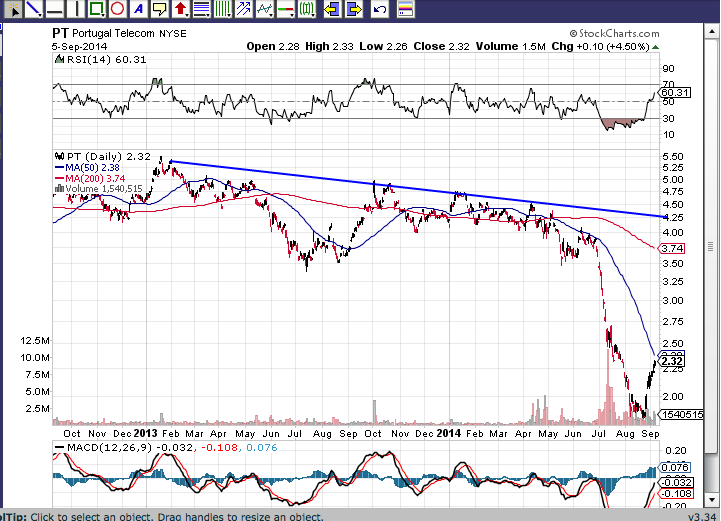Click the boxed 60.31 RSI value tag
This screenshot has width=721, height=521.
click(x=675, y=93)
